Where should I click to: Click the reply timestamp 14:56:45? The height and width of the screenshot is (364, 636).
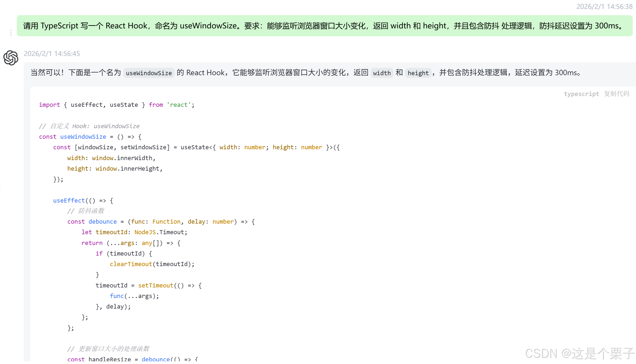[52, 54]
